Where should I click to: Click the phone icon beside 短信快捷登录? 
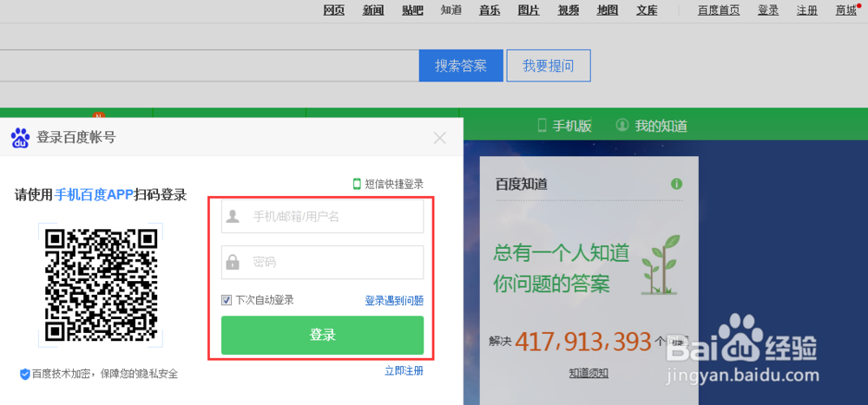[357, 184]
